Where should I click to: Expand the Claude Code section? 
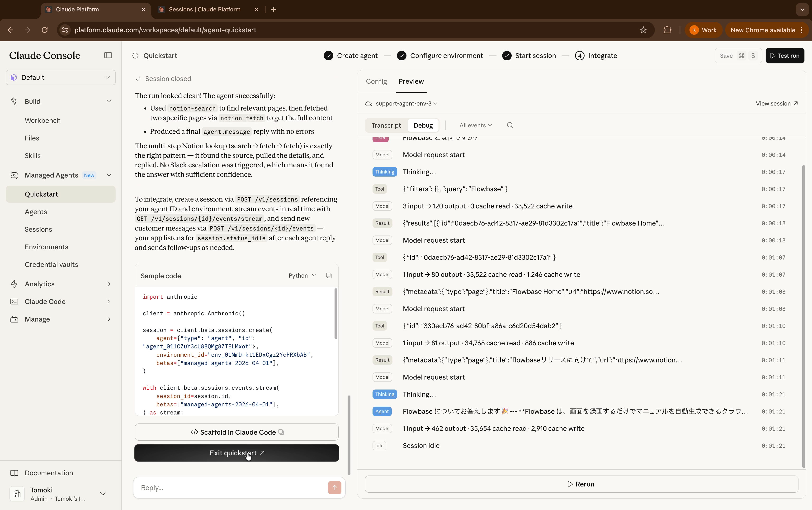[109, 302]
